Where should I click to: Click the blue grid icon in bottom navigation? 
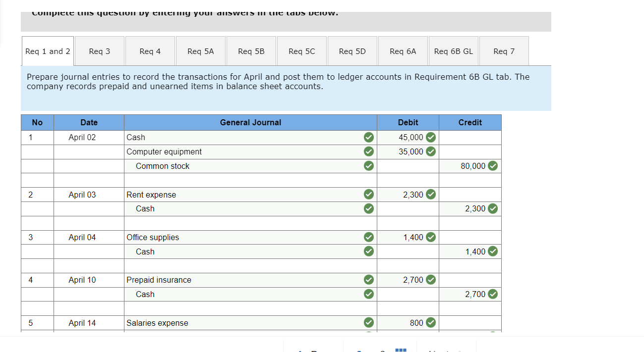(x=400, y=350)
